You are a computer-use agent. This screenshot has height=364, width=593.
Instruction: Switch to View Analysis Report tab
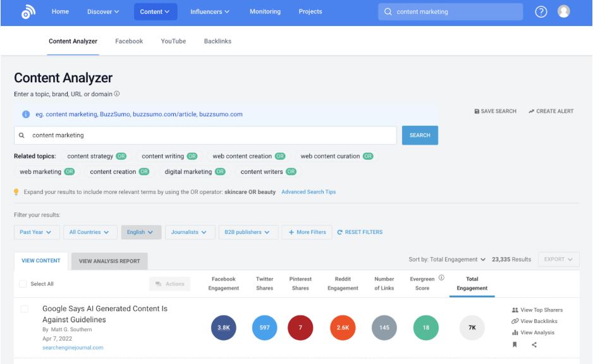tap(109, 261)
